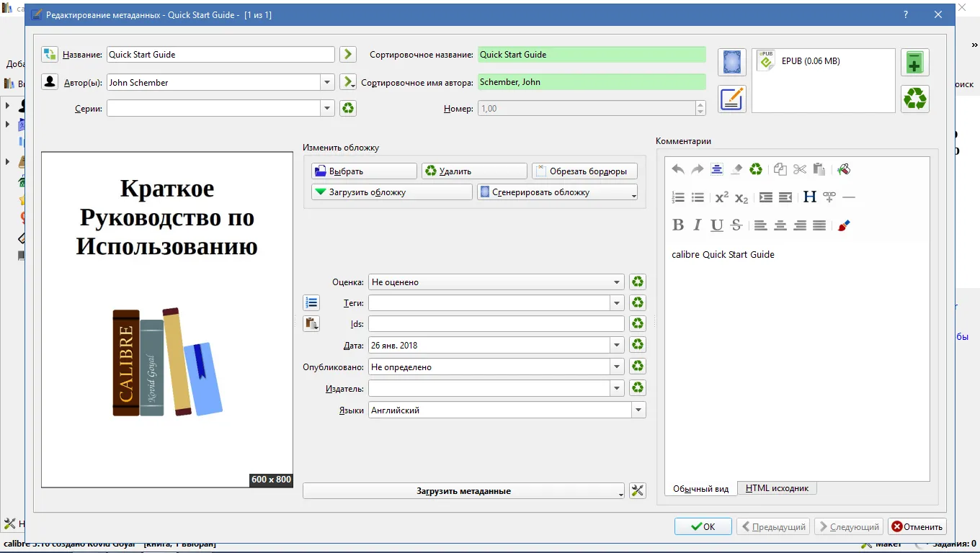980x553 pixels.
Task: Select the Обычный вид tab
Action: click(x=700, y=488)
